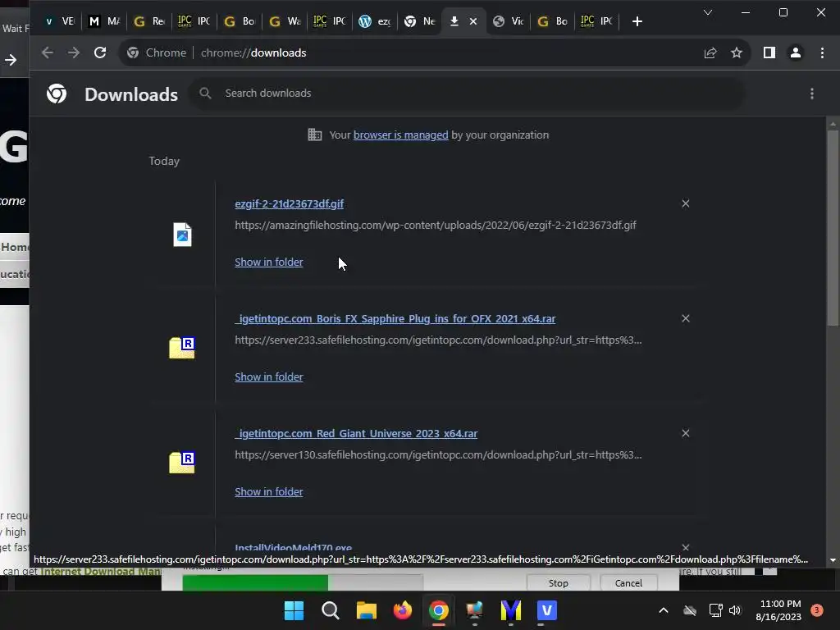Show Red Giant Universe rar in folder

click(x=269, y=491)
